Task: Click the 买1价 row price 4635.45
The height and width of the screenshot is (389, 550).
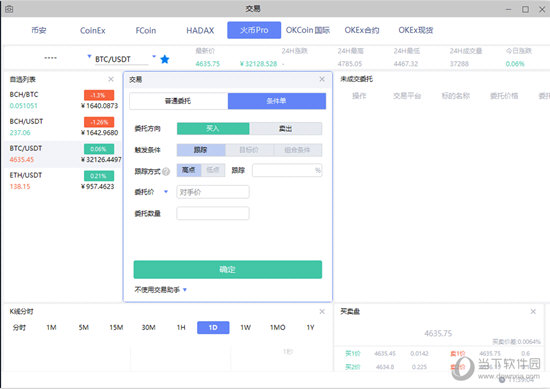Action: pos(385,354)
